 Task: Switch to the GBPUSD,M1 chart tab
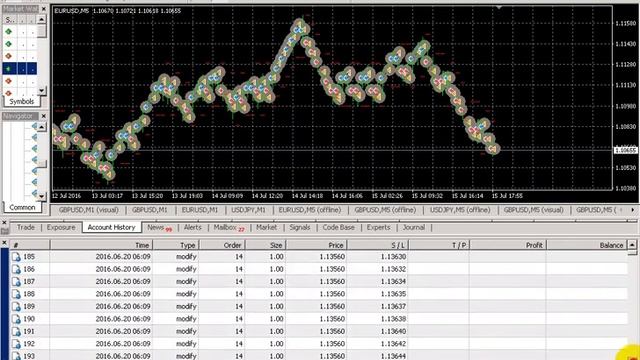point(149,210)
